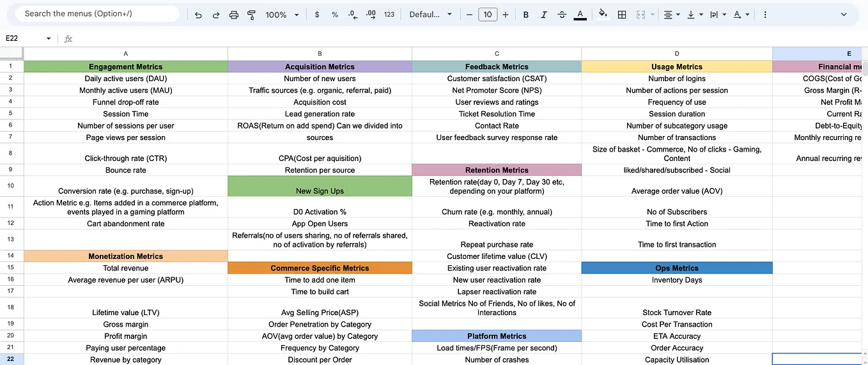868x365 pixels.
Task: Select row 1 header
Action: point(12,66)
